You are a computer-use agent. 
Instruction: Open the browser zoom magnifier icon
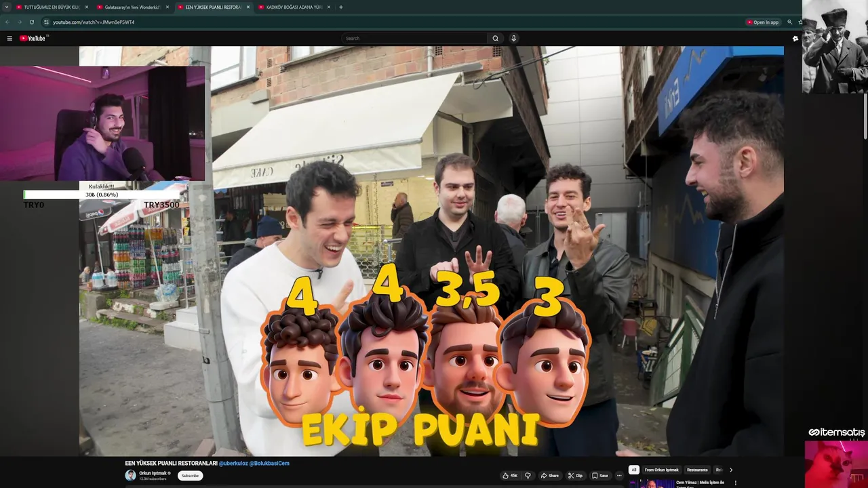[x=789, y=22]
